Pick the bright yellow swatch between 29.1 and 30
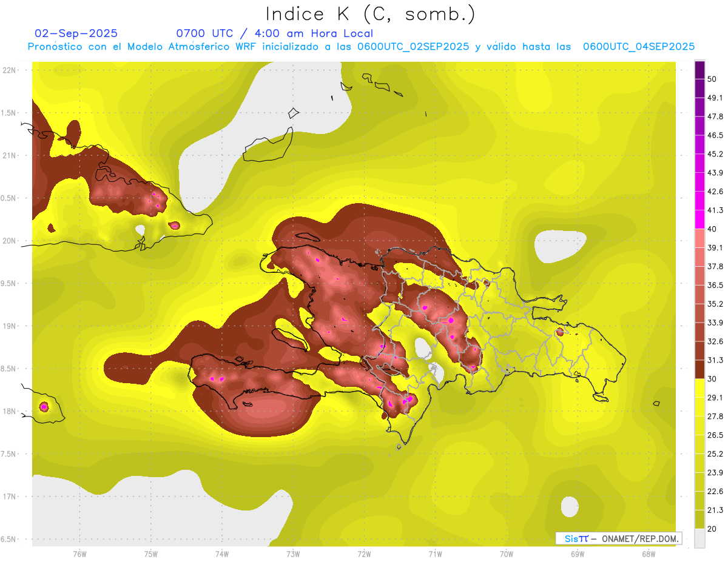The height and width of the screenshot is (562, 728). pos(700,388)
